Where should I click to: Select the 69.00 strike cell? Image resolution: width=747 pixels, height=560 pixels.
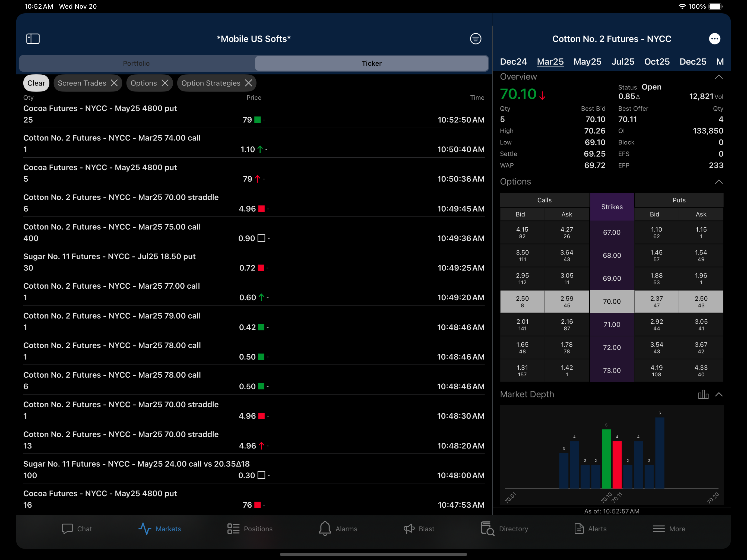pos(612,278)
